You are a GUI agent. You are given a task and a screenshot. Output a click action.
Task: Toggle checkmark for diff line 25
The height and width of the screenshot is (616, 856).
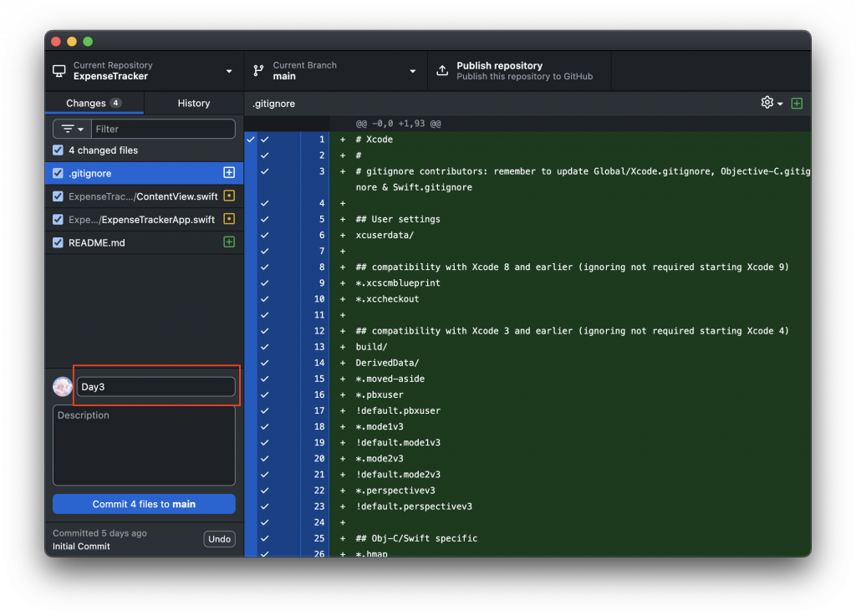tap(265, 538)
